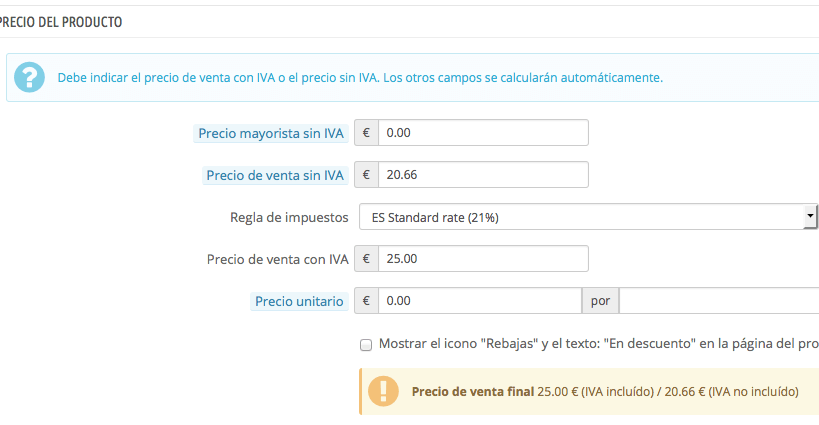
Task: Click the Precio mayorista sin IVA label
Action: [x=271, y=134]
